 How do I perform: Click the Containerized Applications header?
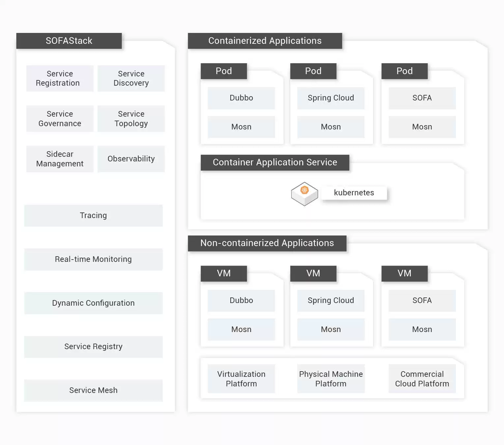click(x=265, y=41)
